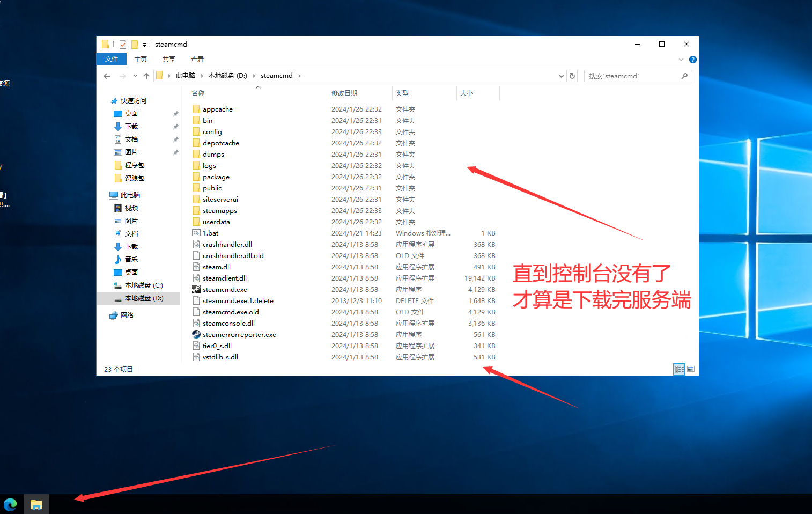The height and width of the screenshot is (514, 812).
Task: Expand the chevron after 本地磁盘 (D:) in path
Action: pyautogui.click(x=254, y=76)
